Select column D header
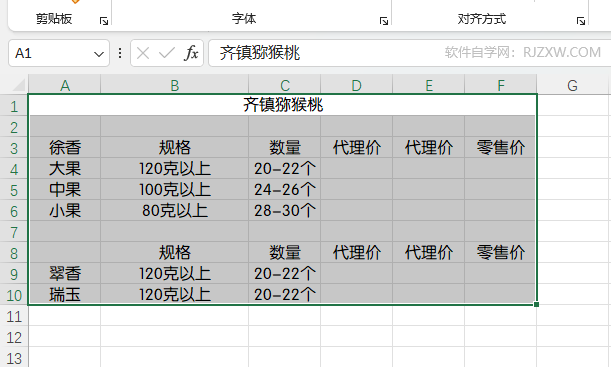Viewport: 611px width, 367px height. pos(357,85)
